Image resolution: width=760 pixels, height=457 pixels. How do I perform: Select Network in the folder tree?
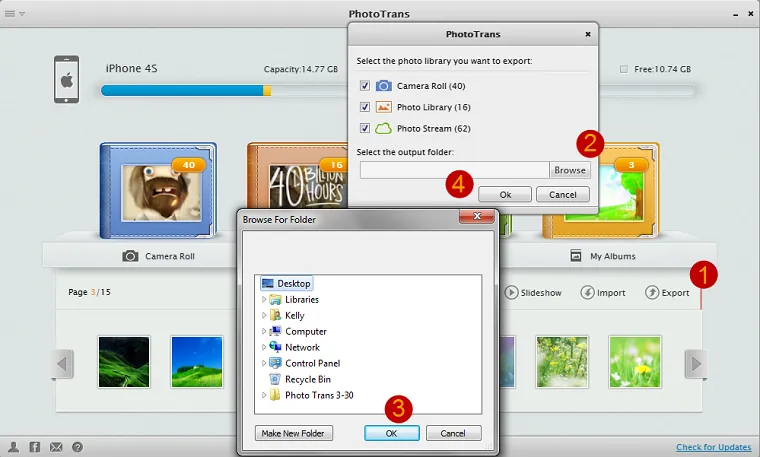click(302, 347)
